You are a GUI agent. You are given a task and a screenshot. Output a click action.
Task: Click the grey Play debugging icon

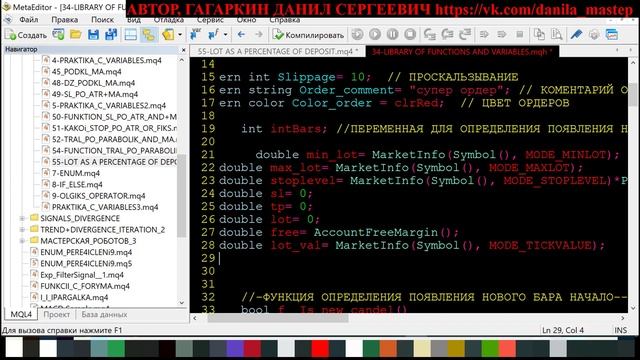(375, 35)
